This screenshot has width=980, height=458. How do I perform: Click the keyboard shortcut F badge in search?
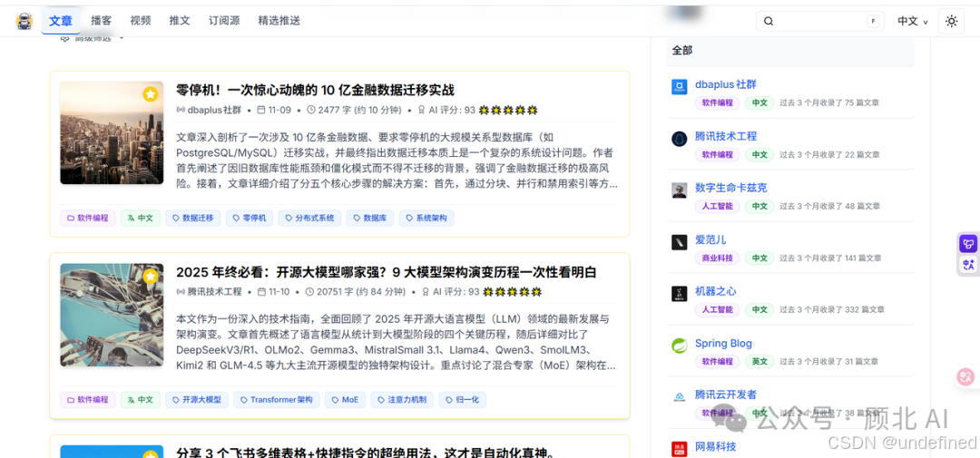(x=873, y=21)
